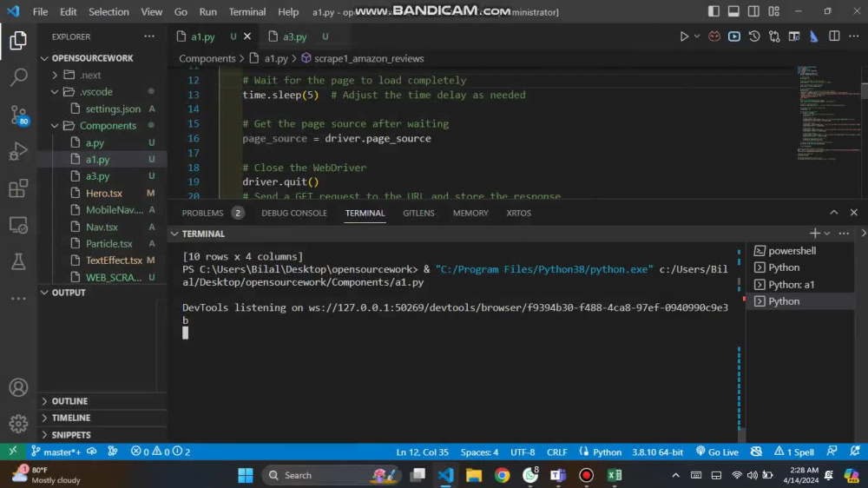Click errors and warnings count in status bar
The width and height of the screenshot is (868, 488).
pyautogui.click(x=161, y=452)
